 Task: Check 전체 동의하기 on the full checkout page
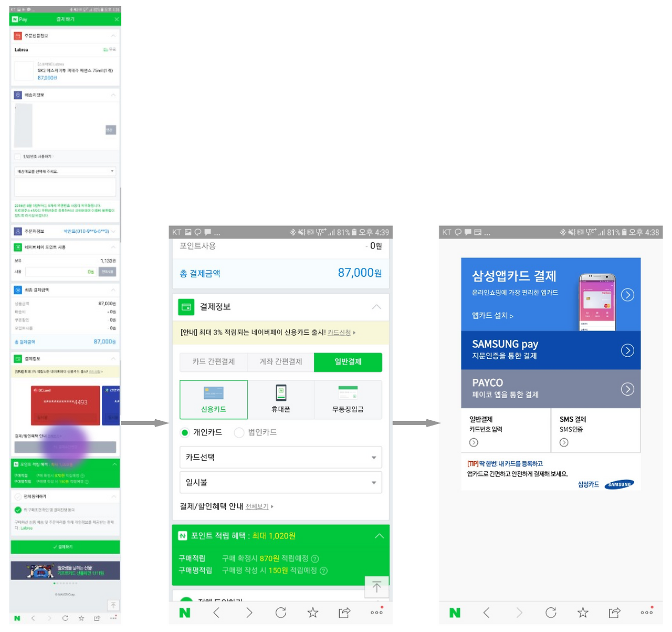point(18,496)
